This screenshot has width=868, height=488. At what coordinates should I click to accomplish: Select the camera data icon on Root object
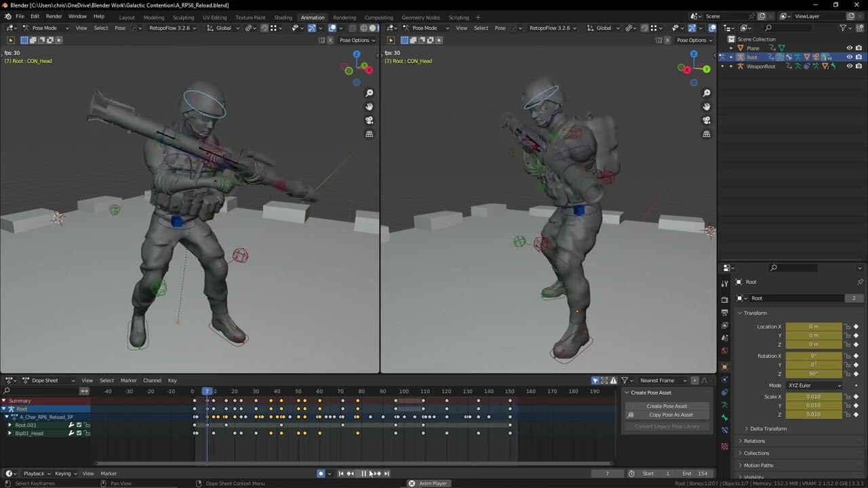pos(814,58)
